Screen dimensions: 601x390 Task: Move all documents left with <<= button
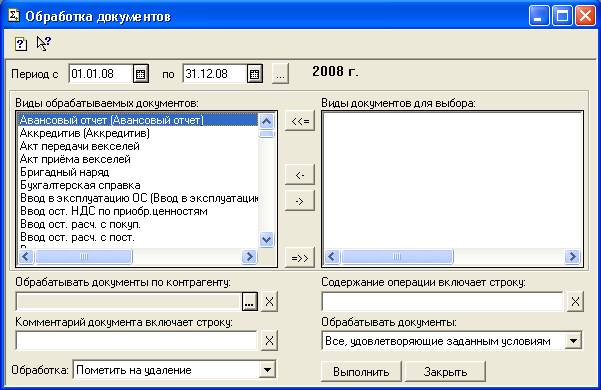tap(300, 121)
